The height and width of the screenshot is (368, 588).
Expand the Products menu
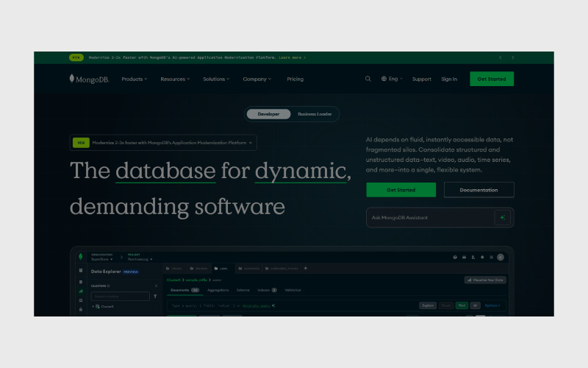pyautogui.click(x=135, y=79)
